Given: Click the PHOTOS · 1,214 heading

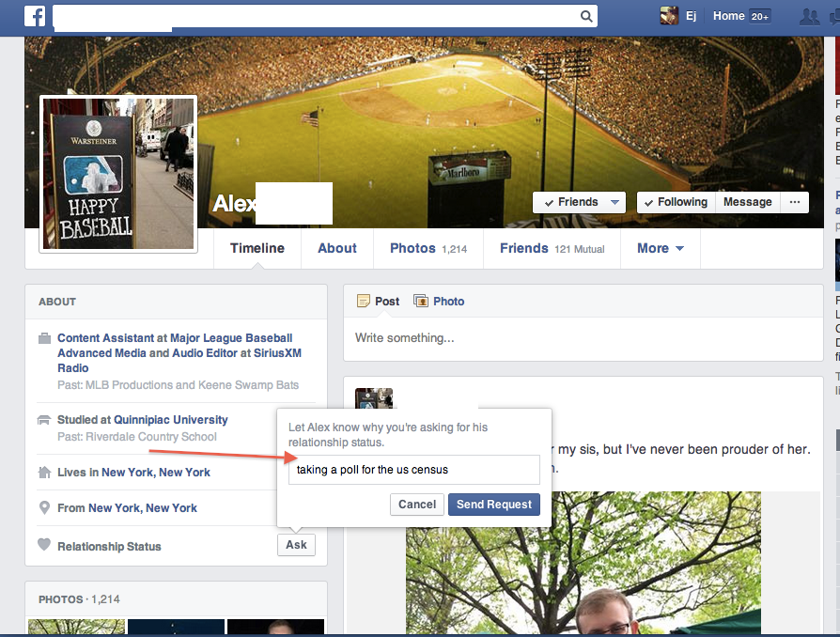Looking at the screenshot, I should pos(79,599).
